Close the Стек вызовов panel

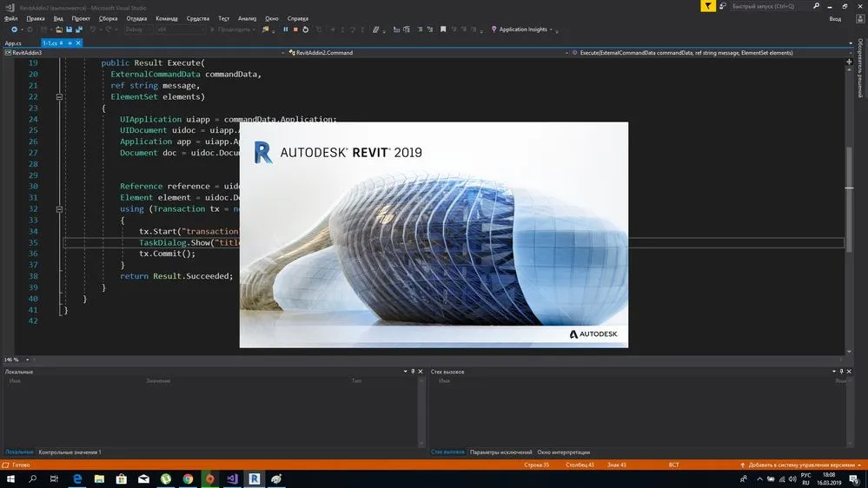click(849, 372)
